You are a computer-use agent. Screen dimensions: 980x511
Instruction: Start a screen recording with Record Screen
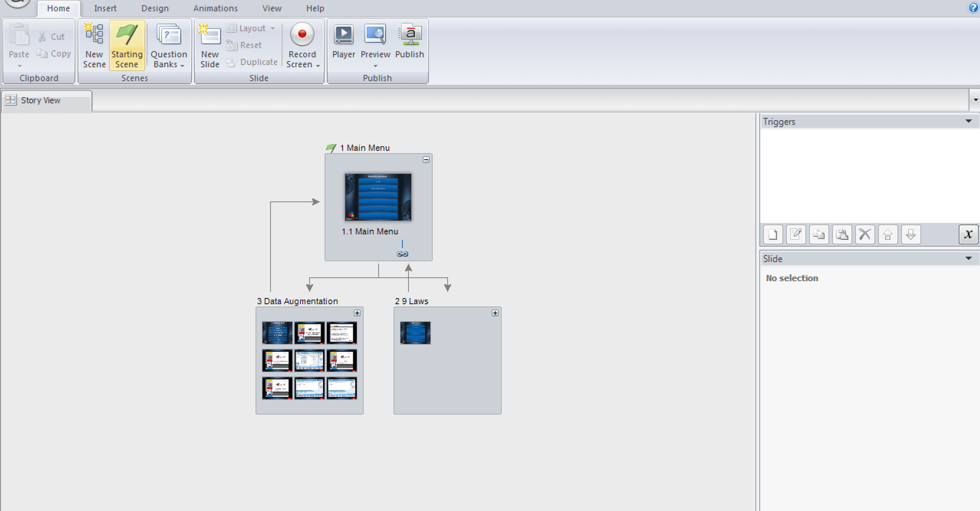[302, 45]
